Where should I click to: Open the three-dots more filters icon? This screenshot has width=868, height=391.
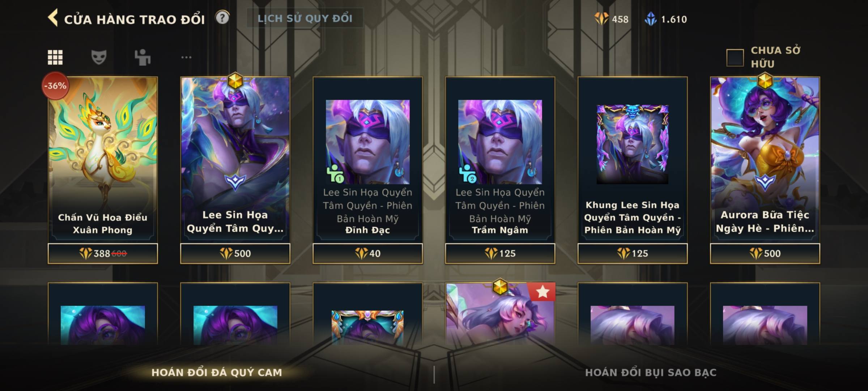point(186,57)
